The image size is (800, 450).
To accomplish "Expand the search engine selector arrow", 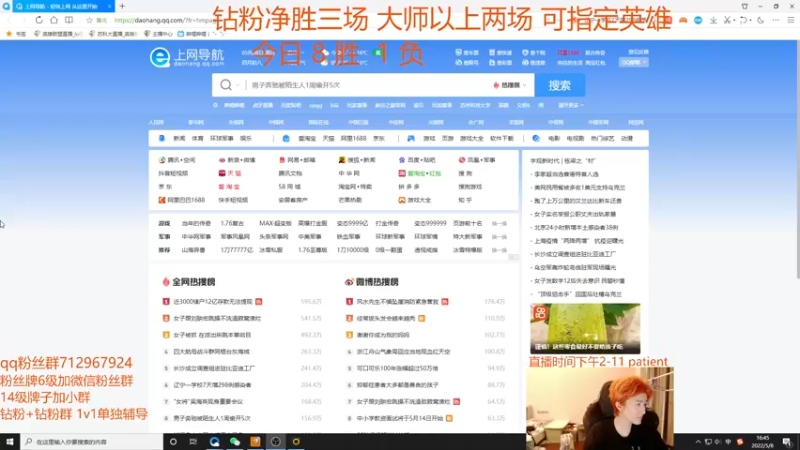I will (x=238, y=85).
